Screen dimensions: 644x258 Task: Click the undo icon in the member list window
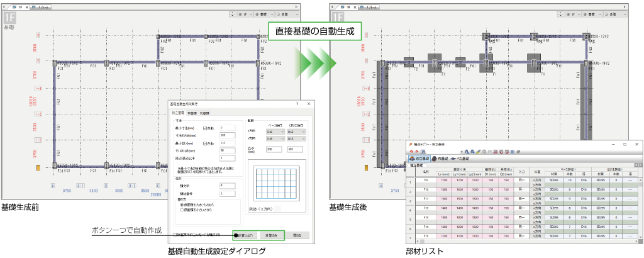pyautogui.click(x=411, y=152)
